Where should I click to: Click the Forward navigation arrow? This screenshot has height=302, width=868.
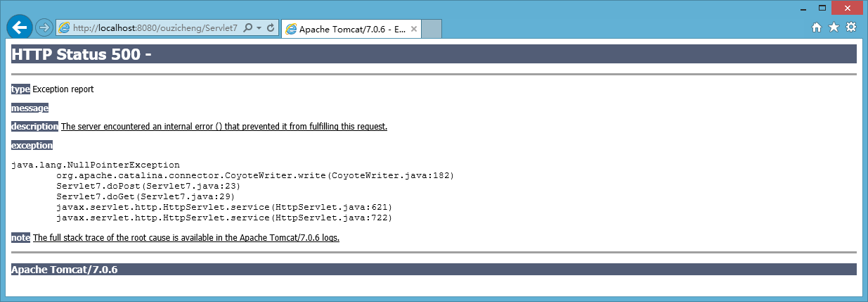(x=44, y=27)
